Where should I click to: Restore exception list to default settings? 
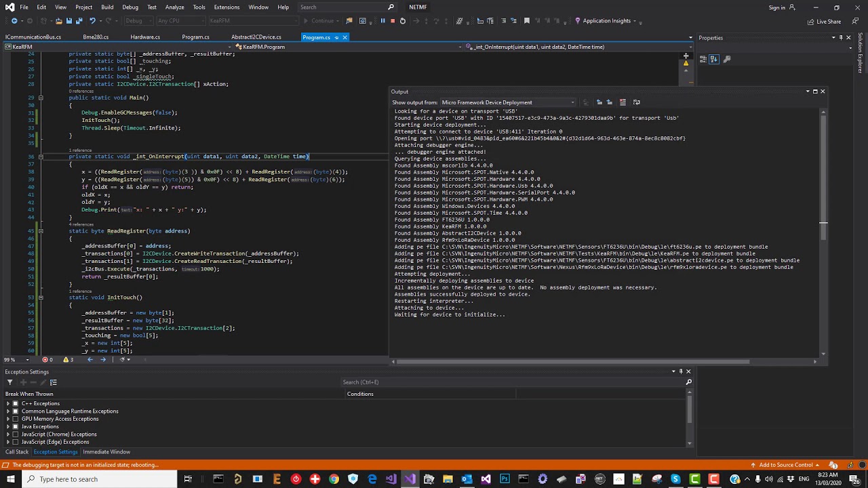[x=53, y=382]
